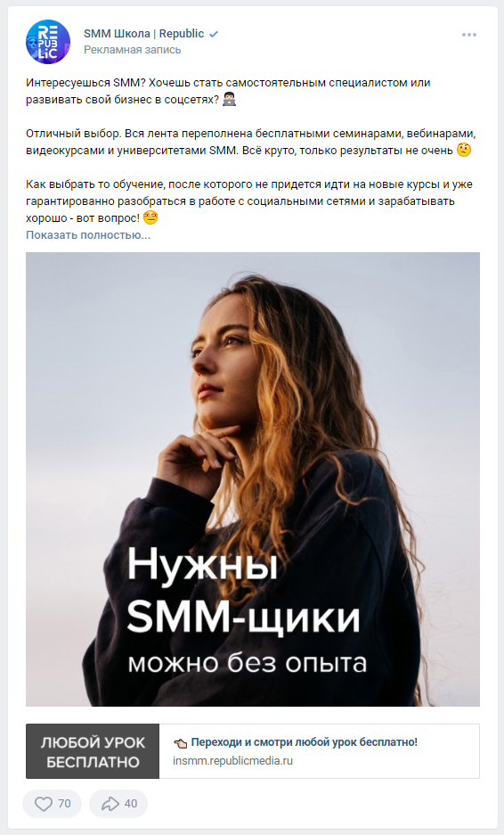Screen dimensions: 504x835
Task: Follow the Переходи и смотри любой урок link
Action: pyautogui.click(x=304, y=741)
